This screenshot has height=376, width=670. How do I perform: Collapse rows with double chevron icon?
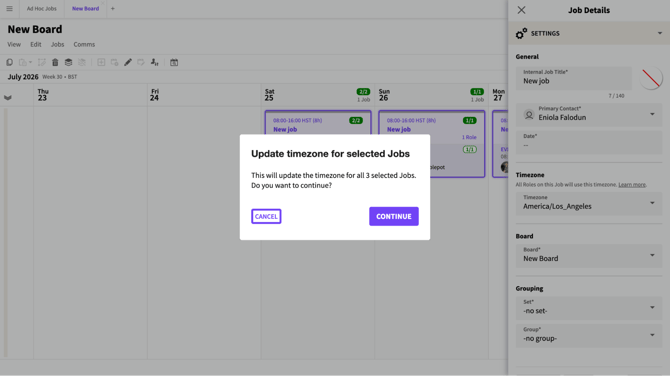[8, 98]
